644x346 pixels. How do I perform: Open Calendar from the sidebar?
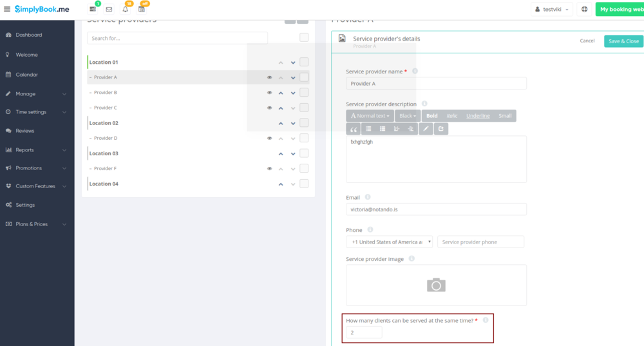click(26, 75)
